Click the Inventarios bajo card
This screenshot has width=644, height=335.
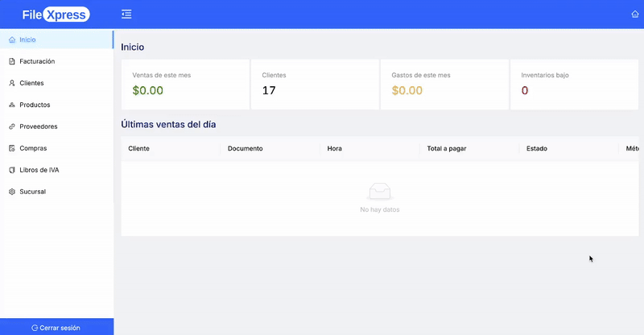point(574,85)
